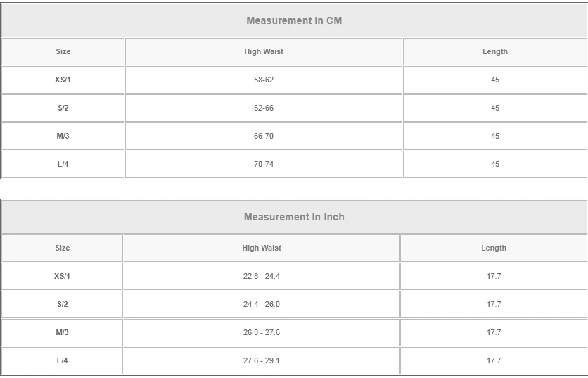Click the 27.6 - 29.1 inch waist cell
Screen dimensions: 588x378
tap(262, 360)
